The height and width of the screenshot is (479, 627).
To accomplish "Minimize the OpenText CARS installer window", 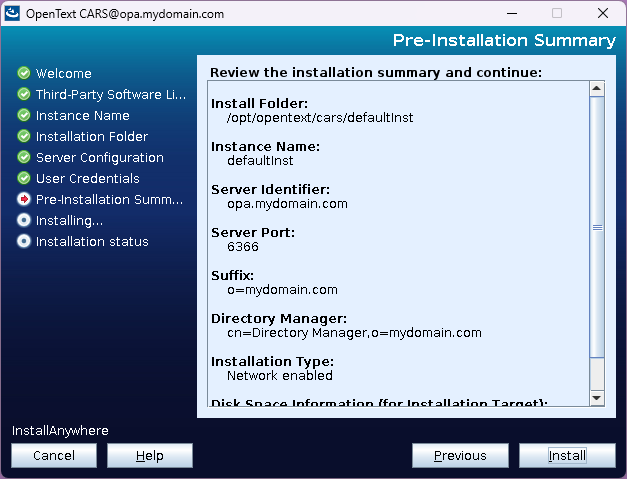I will (x=512, y=14).
